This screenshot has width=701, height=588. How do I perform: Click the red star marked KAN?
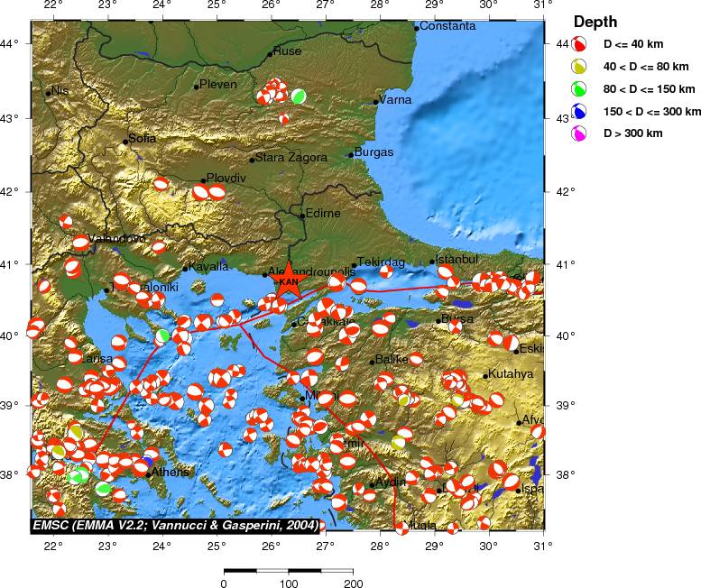(288, 281)
